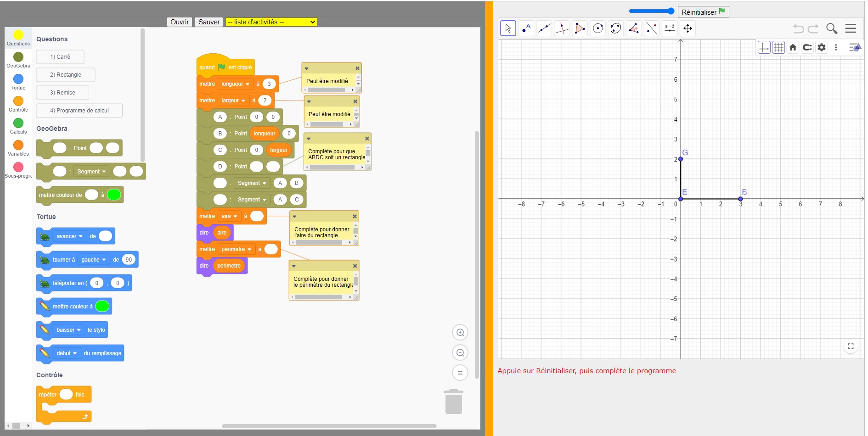
Task: Click the workspace horizontal scrollbar
Action: point(329,426)
